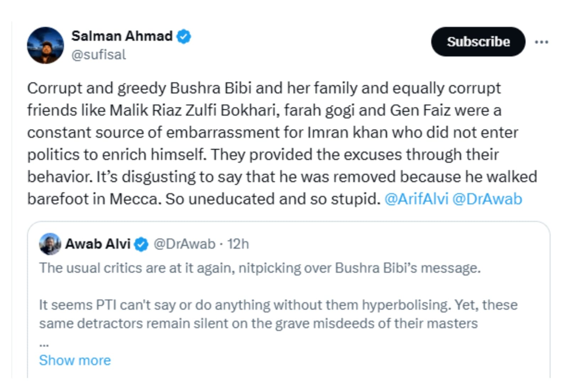Click the Awab Alvi display name
This screenshot has height=392, width=568.
pos(98,244)
